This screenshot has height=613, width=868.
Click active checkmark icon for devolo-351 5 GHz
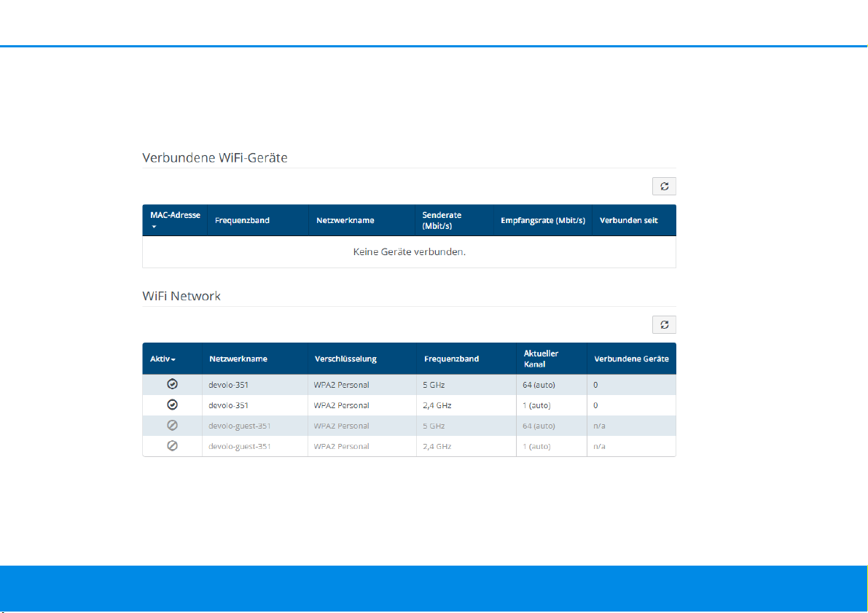[172, 384]
